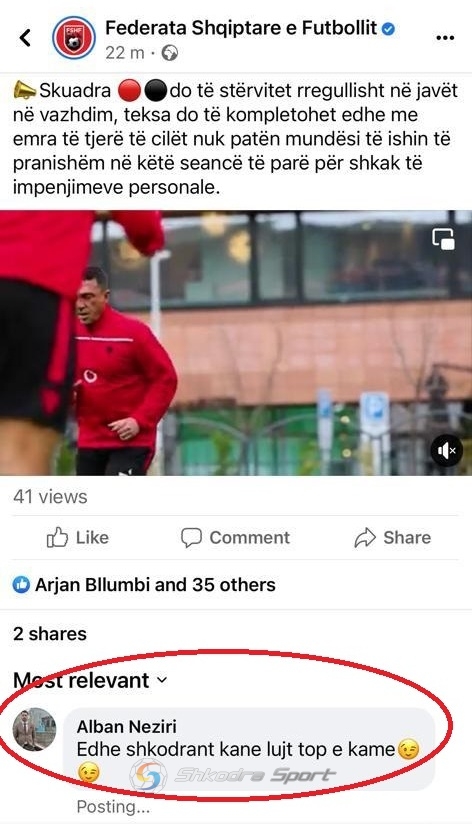Screen dimensions: 472x824
Task: Click the public globe privacy icon
Action: (x=169, y=53)
